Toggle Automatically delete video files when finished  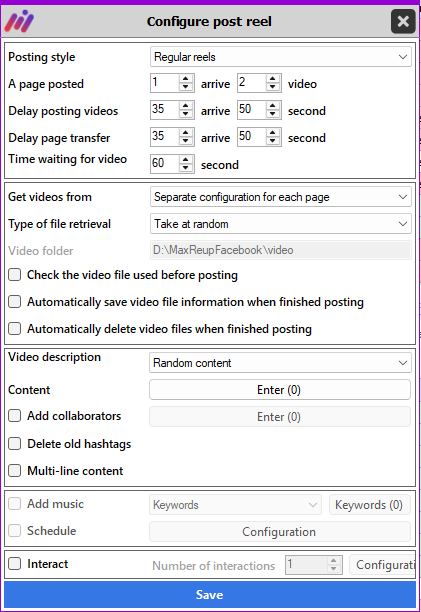click(15, 329)
